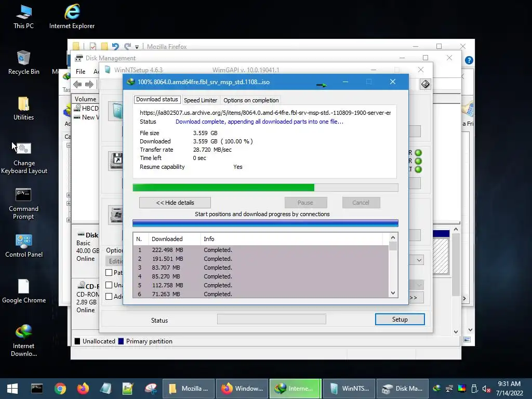Launch Internet Download Manager desktop shortcut
532x399 pixels.
(23, 341)
